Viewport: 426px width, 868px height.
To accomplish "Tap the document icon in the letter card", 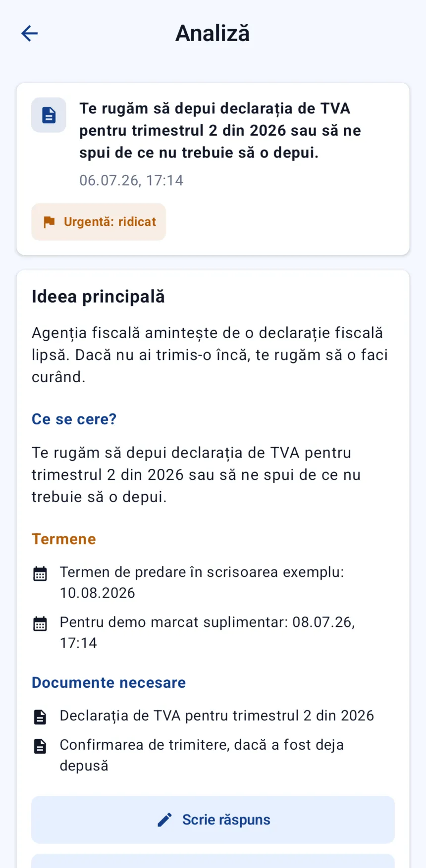I will [49, 115].
